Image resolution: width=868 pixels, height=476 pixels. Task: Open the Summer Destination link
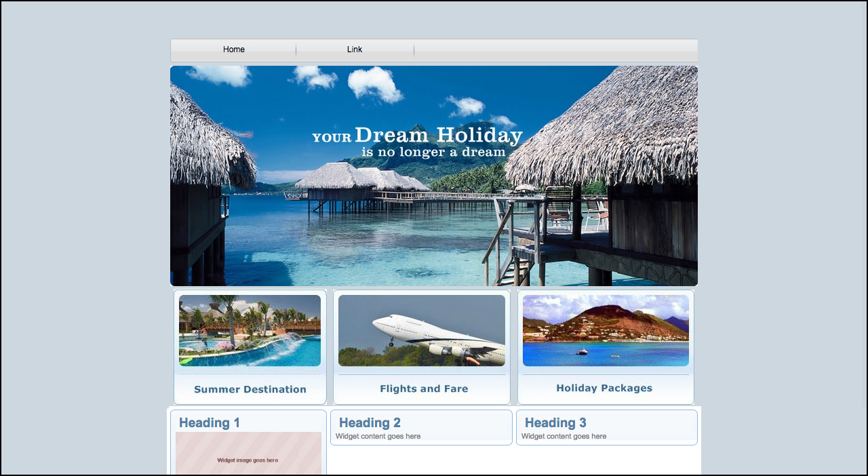(250, 389)
